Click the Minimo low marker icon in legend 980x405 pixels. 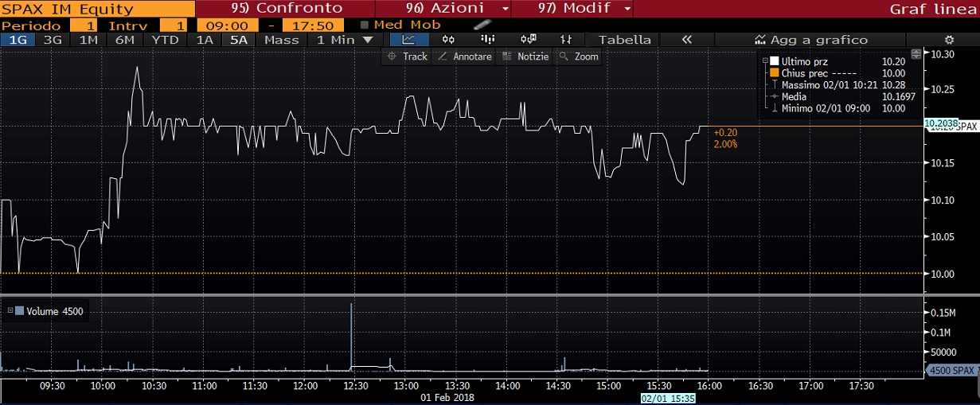click(774, 108)
